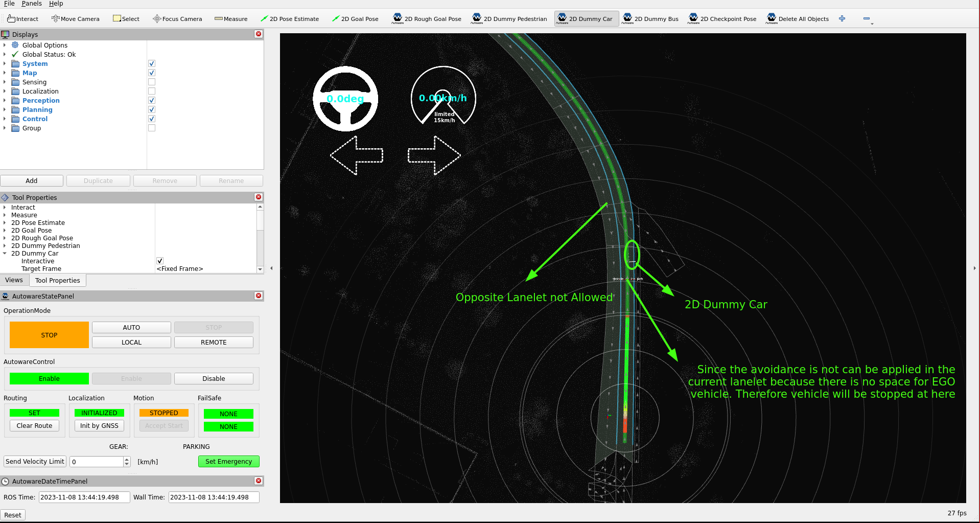
Task: Click the velocity limit input field
Action: coord(97,462)
